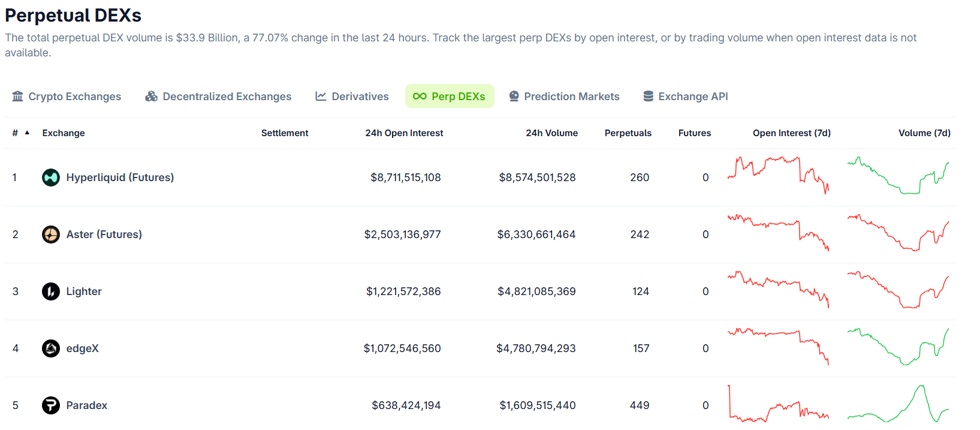980x430 pixels.
Task: Click the database icon beside Exchange API
Action: (648, 97)
